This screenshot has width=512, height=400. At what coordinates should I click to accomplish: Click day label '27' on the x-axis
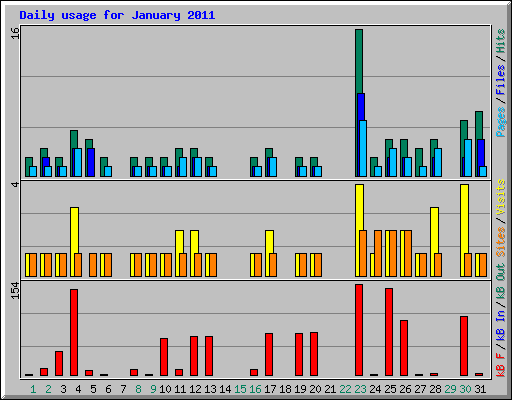pos(420,389)
